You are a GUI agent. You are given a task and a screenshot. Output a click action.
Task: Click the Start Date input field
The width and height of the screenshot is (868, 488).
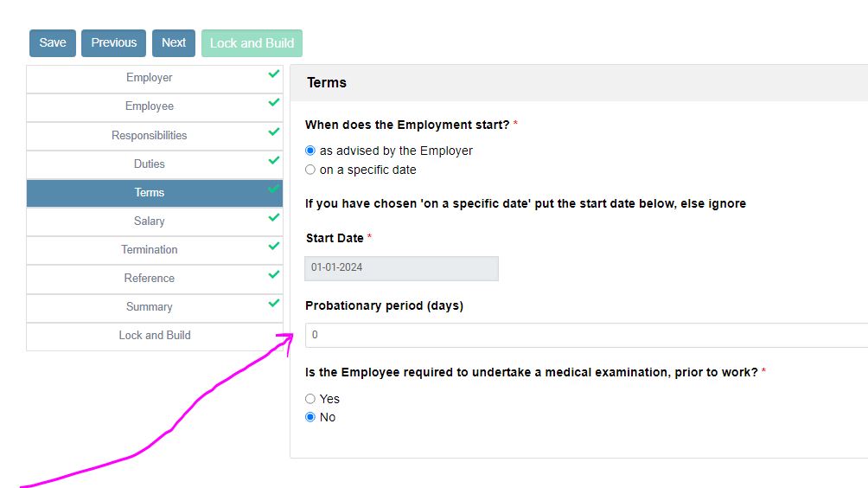[401, 268]
